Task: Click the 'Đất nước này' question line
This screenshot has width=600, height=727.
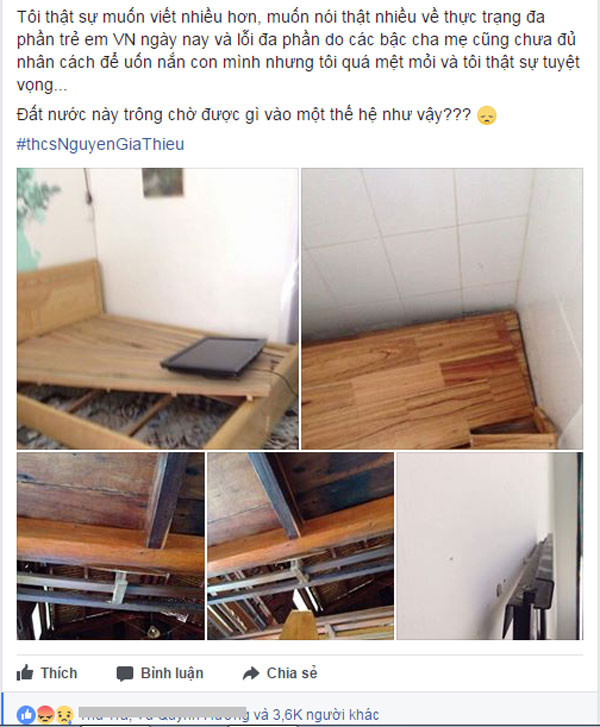Action: click(x=244, y=115)
